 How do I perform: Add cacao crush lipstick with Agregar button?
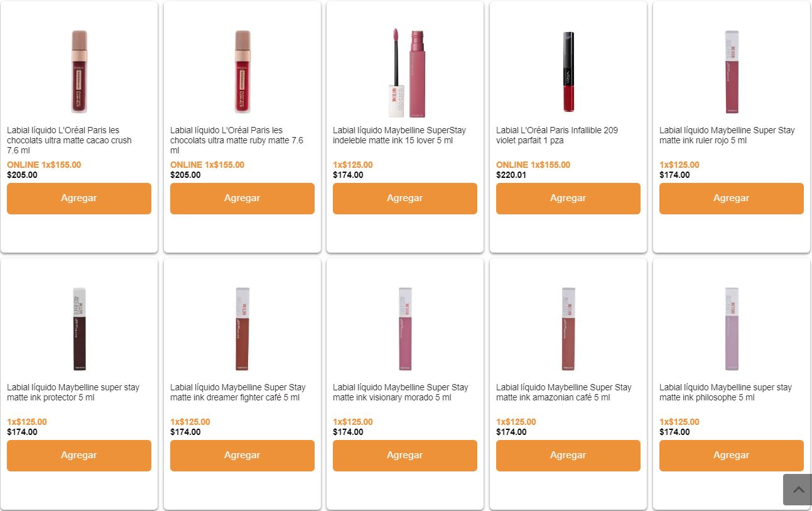tap(79, 199)
